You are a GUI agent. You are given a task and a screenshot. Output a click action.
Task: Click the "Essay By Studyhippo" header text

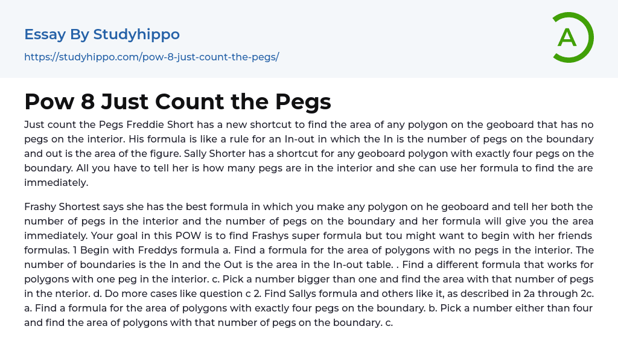click(101, 34)
